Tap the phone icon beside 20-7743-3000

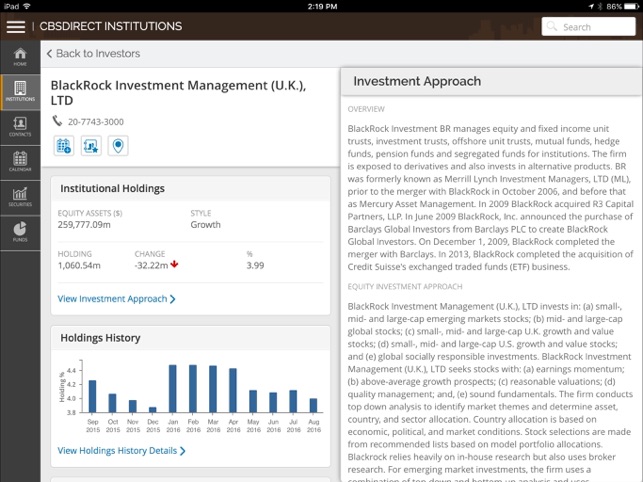click(x=57, y=121)
